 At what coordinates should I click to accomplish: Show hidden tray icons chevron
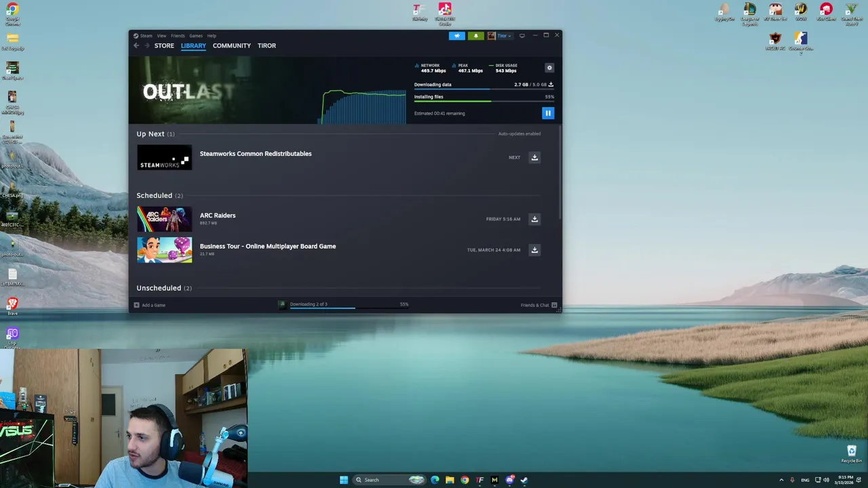[x=781, y=480]
